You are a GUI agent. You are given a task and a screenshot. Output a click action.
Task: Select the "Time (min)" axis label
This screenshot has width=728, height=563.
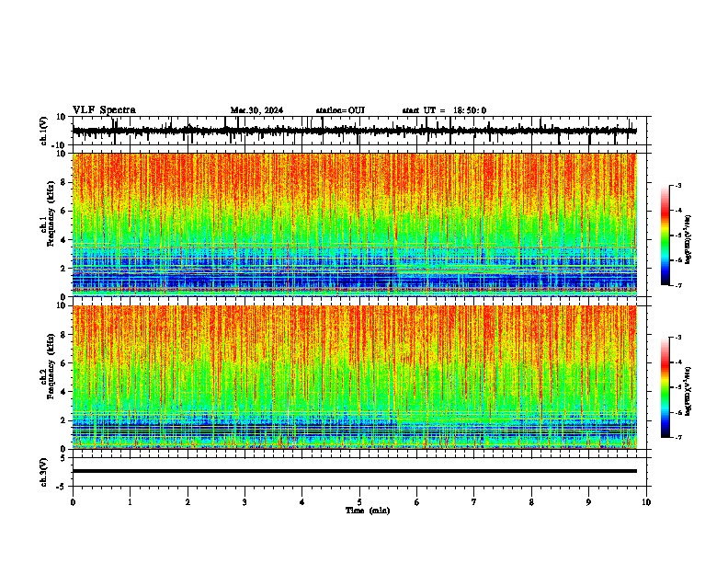tap(368, 511)
